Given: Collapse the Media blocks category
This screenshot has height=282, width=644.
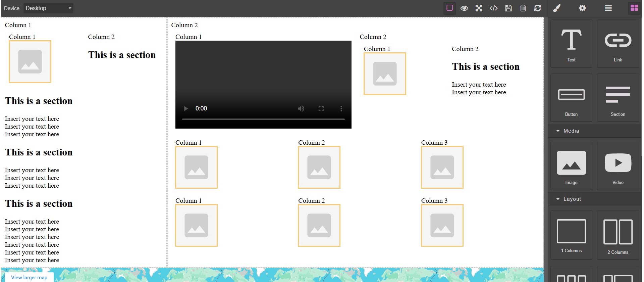Looking at the screenshot, I should click(x=571, y=131).
